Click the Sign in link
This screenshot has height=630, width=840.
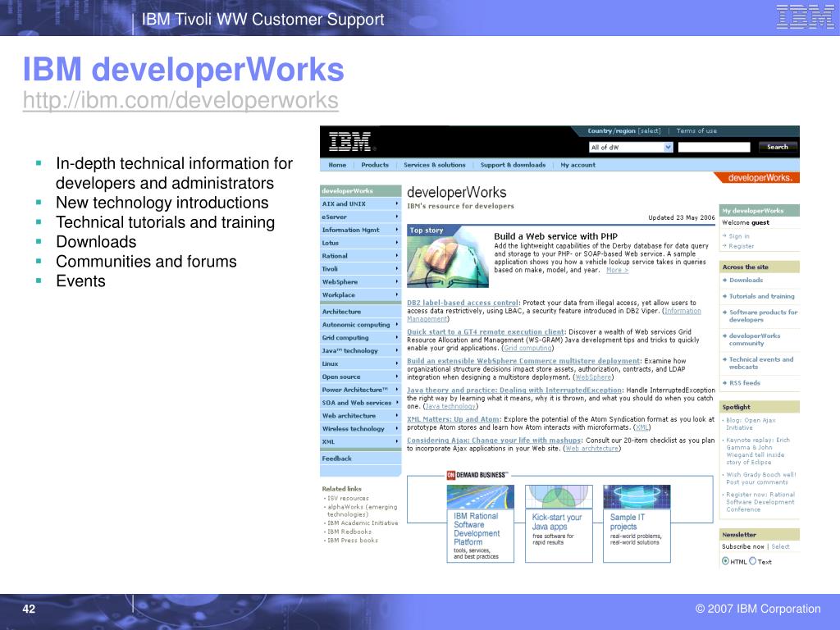[739, 236]
